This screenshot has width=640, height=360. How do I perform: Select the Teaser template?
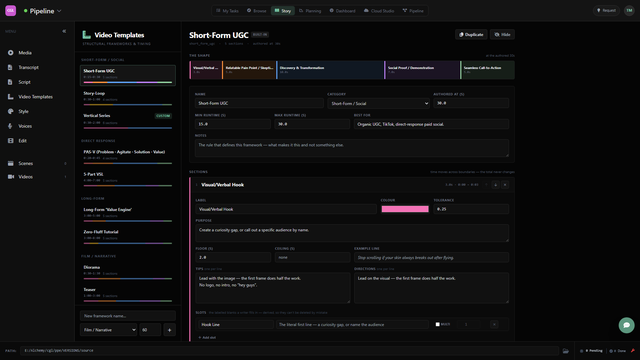(128, 295)
